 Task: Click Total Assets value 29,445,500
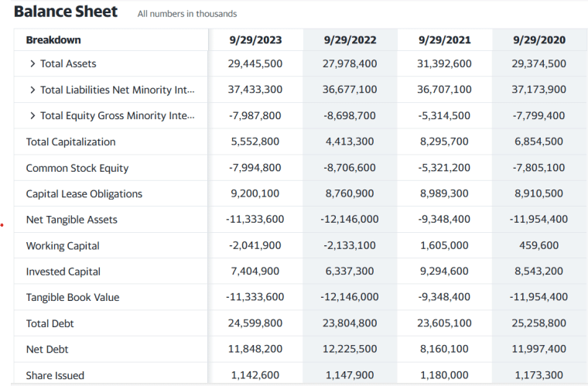[x=255, y=63]
